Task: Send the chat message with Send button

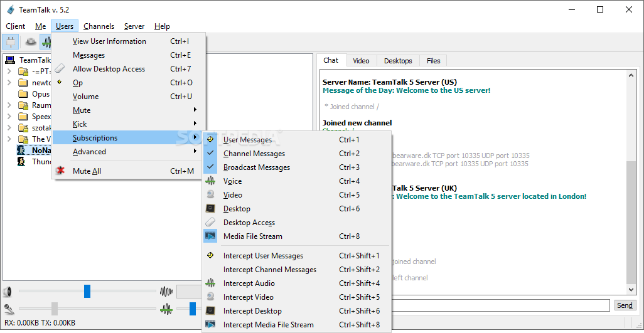Action: click(625, 305)
